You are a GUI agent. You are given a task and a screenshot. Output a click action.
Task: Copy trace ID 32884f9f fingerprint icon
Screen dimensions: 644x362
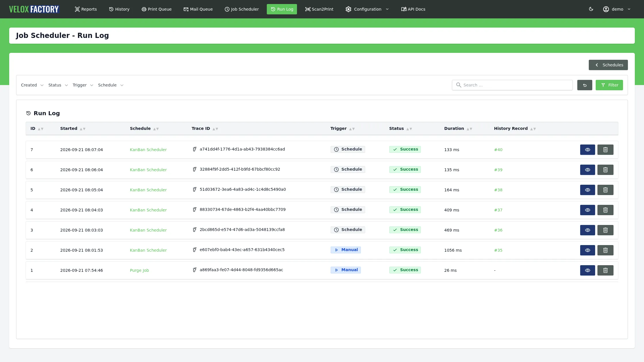[195, 169]
